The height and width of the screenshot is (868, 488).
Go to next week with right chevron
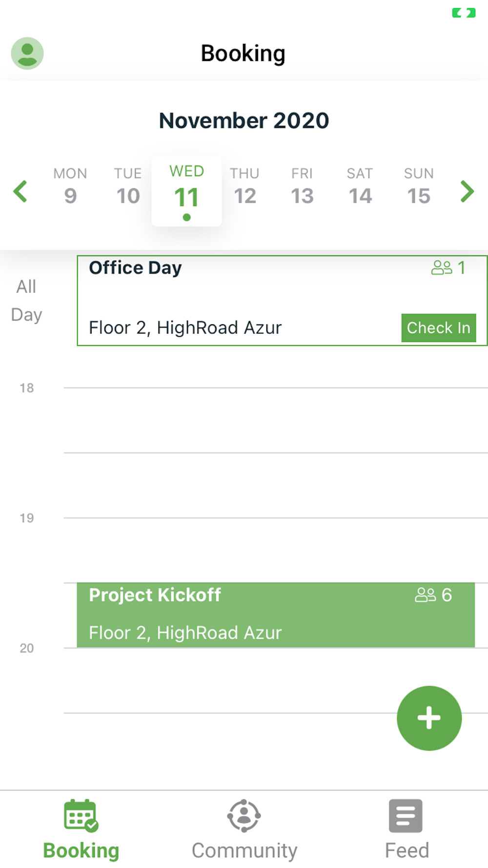[x=467, y=191]
